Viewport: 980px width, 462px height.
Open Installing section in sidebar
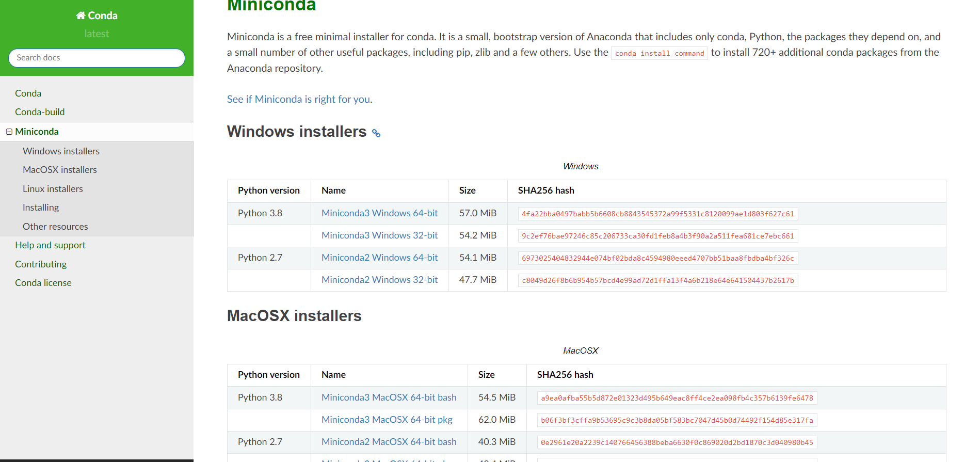click(x=41, y=208)
